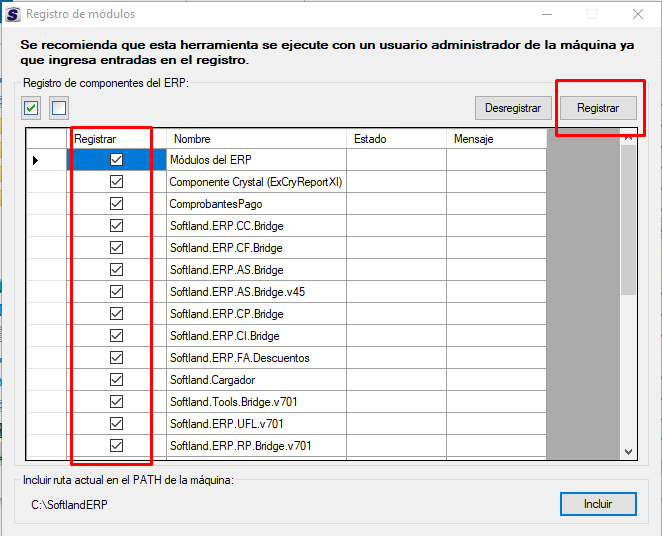Image resolution: width=662 pixels, height=536 pixels.
Task: Click the Estado cell for ComprobantesPago
Action: coord(396,203)
